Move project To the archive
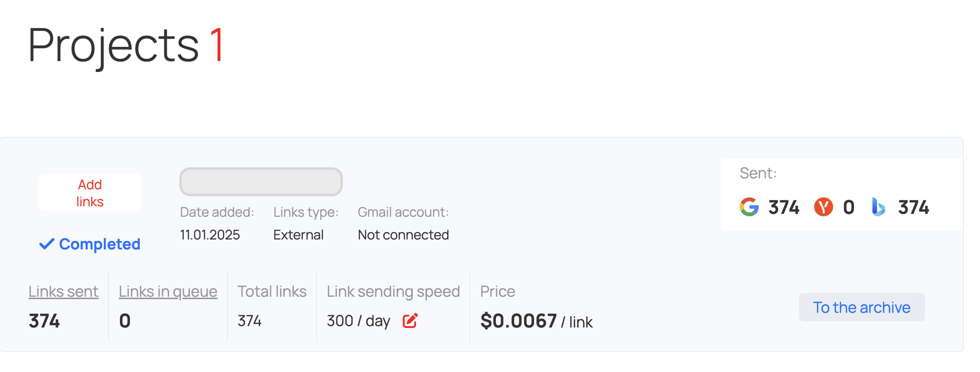980x372 pixels. [861, 308]
